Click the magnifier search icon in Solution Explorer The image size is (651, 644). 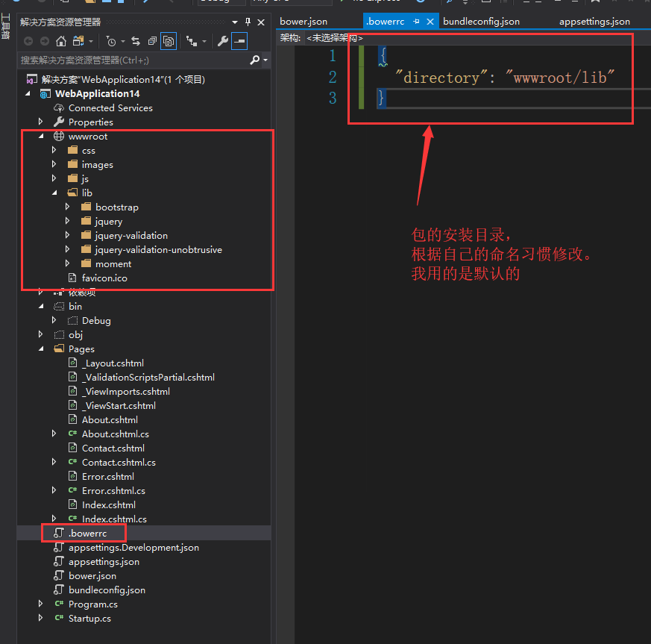254,60
